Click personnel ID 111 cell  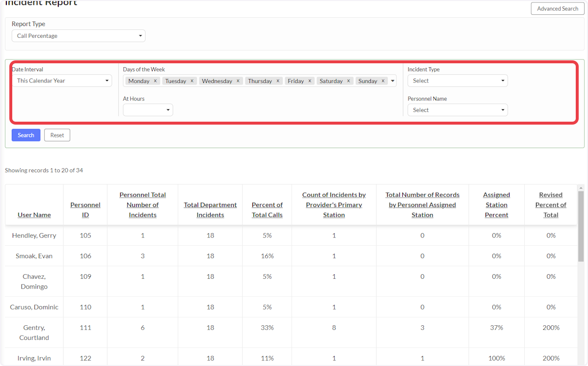click(x=85, y=333)
